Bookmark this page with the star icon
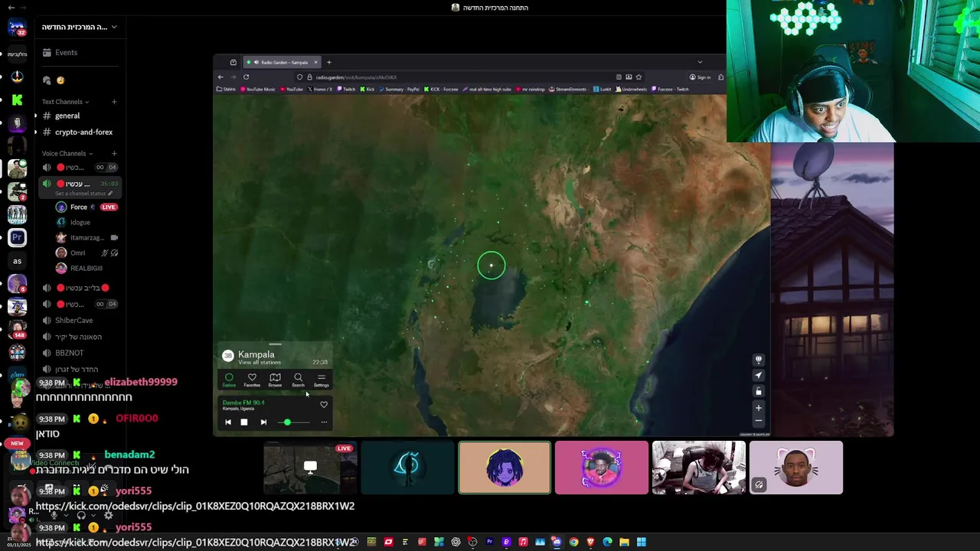980x551 pixels. click(x=639, y=77)
